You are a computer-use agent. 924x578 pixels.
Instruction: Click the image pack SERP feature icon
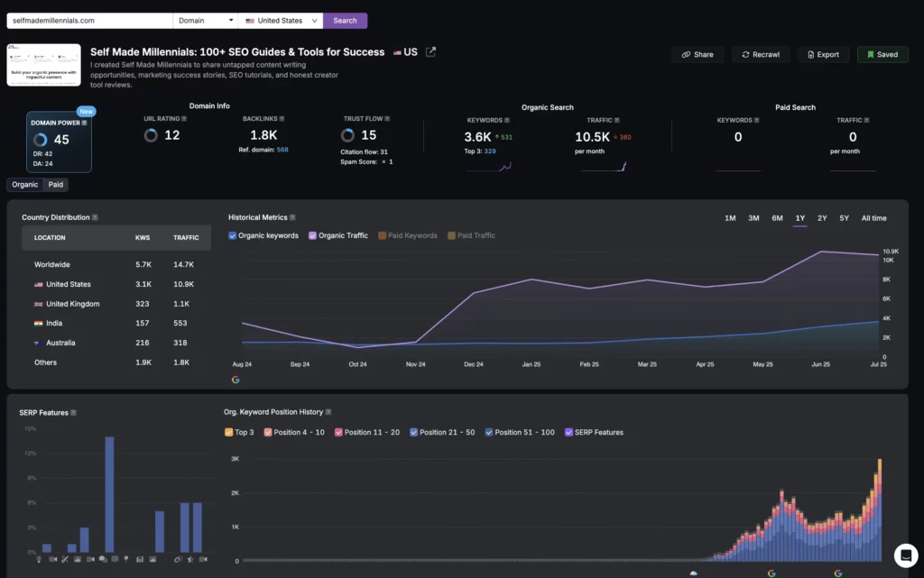pyautogui.click(x=77, y=559)
